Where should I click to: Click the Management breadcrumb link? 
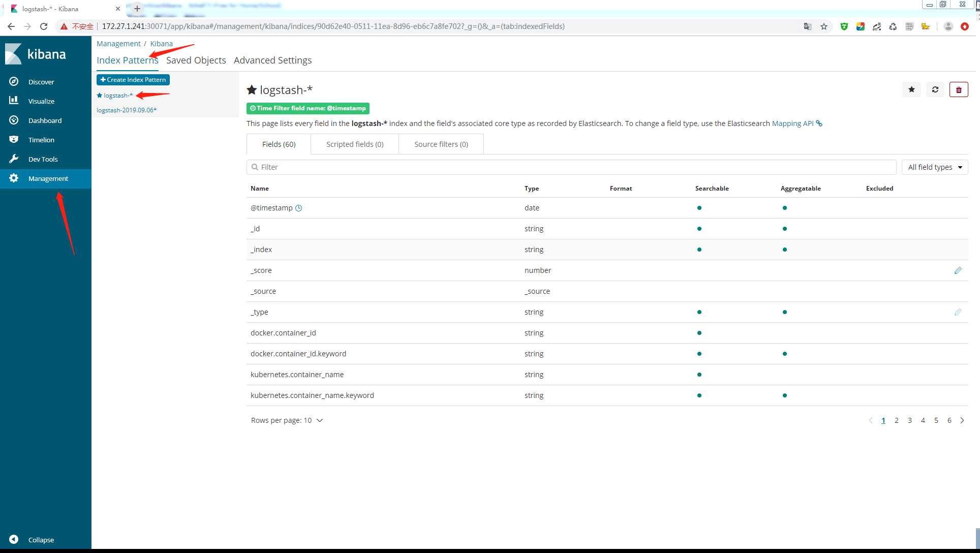[x=118, y=44]
